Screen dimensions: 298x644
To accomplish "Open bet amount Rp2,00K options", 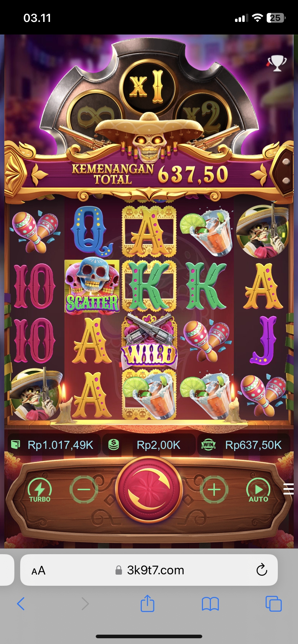I will 149,445.
